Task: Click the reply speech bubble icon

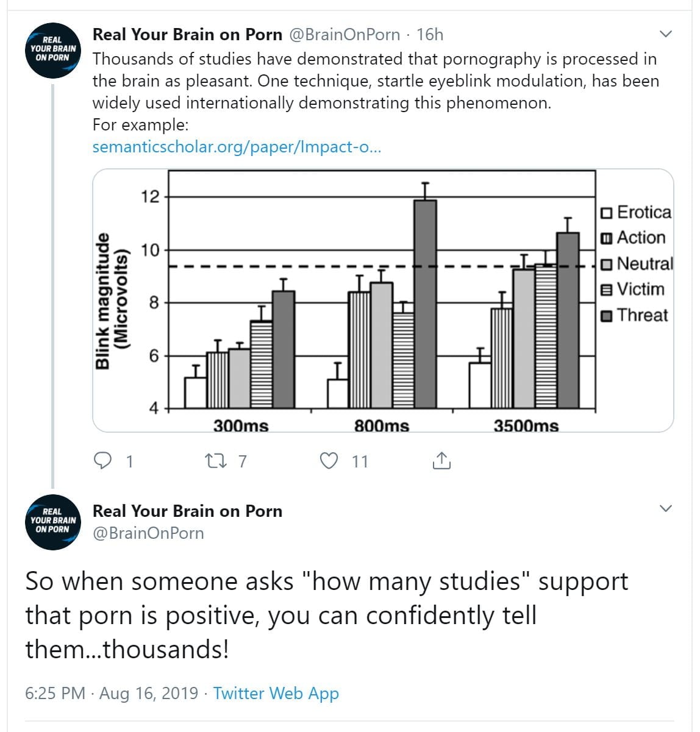Action: click(102, 461)
